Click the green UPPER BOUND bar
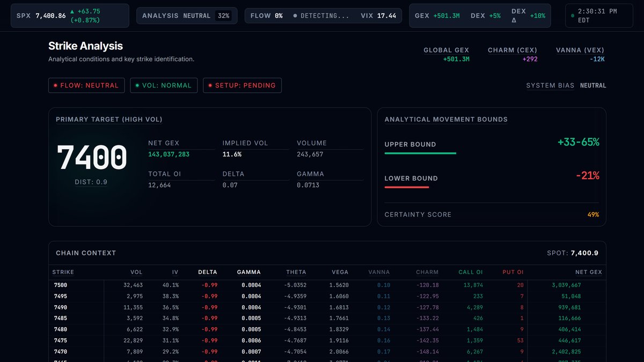Image resolution: width=644 pixels, height=362 pixels. pyautogui.click(x=420, y=153)
